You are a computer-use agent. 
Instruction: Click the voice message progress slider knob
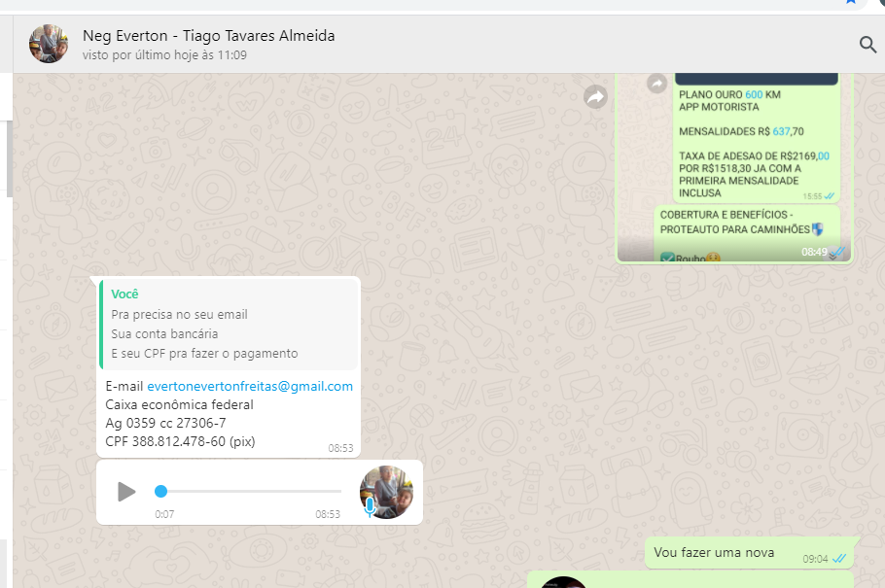point(161,492)
